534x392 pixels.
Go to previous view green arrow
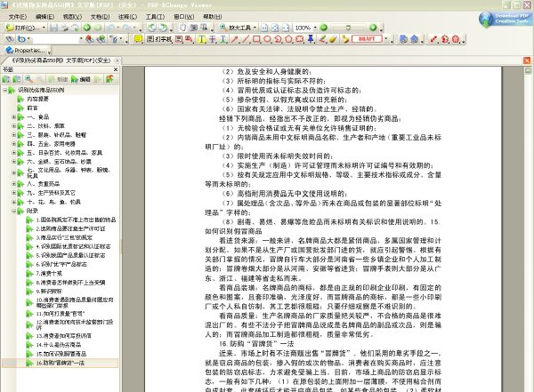pos(87,28)
